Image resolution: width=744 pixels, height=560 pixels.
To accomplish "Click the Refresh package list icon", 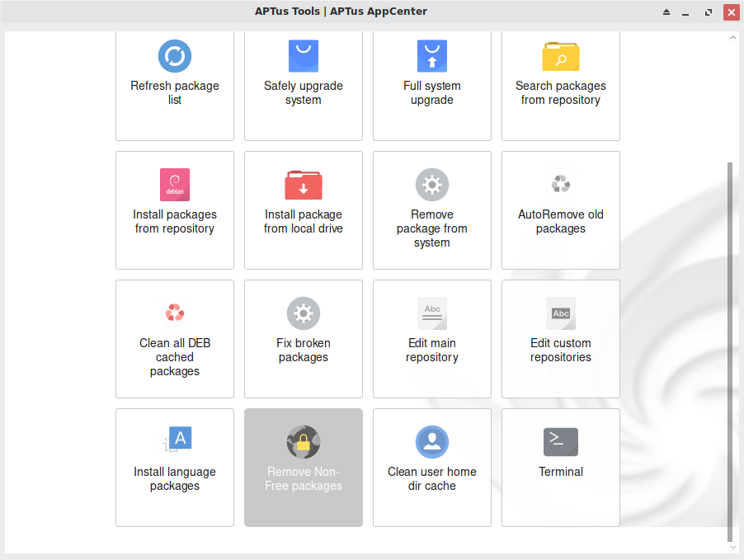I will coord(175,56).
